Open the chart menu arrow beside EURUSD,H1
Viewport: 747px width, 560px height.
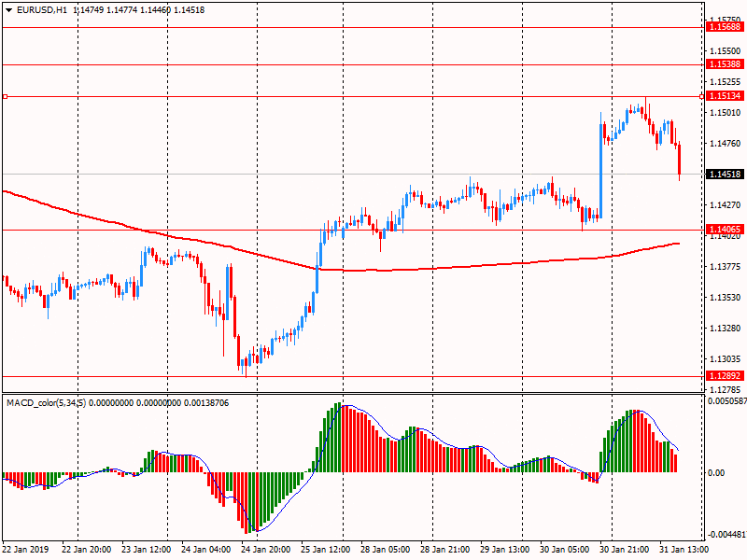point(8,10)
